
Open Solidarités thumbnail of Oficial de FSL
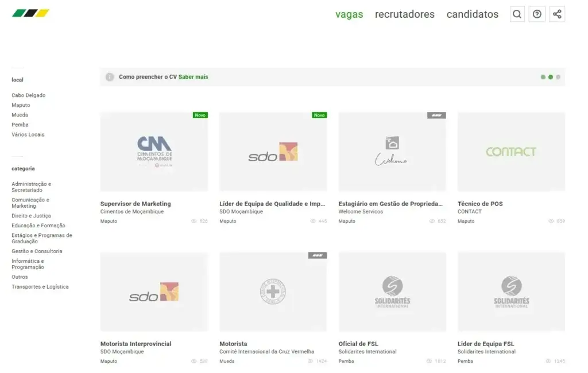392,292
